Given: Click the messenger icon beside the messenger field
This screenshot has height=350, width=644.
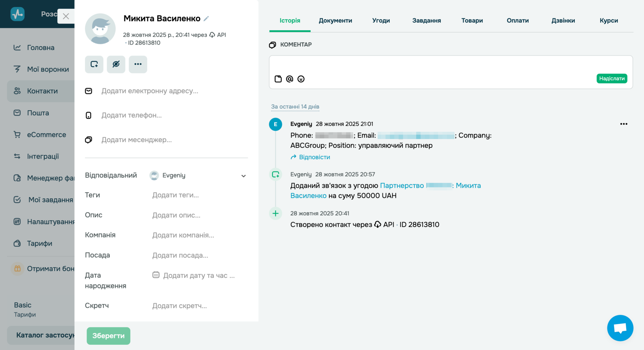Looking at the screenshot, I should (89, 140).
